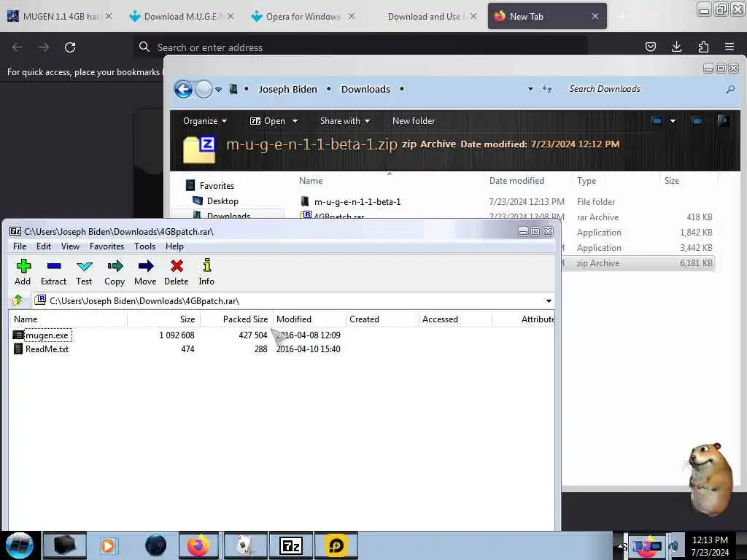747x560 pixels.
Task: Open Share with dropdown in Explorer
Action: (345, 121)
